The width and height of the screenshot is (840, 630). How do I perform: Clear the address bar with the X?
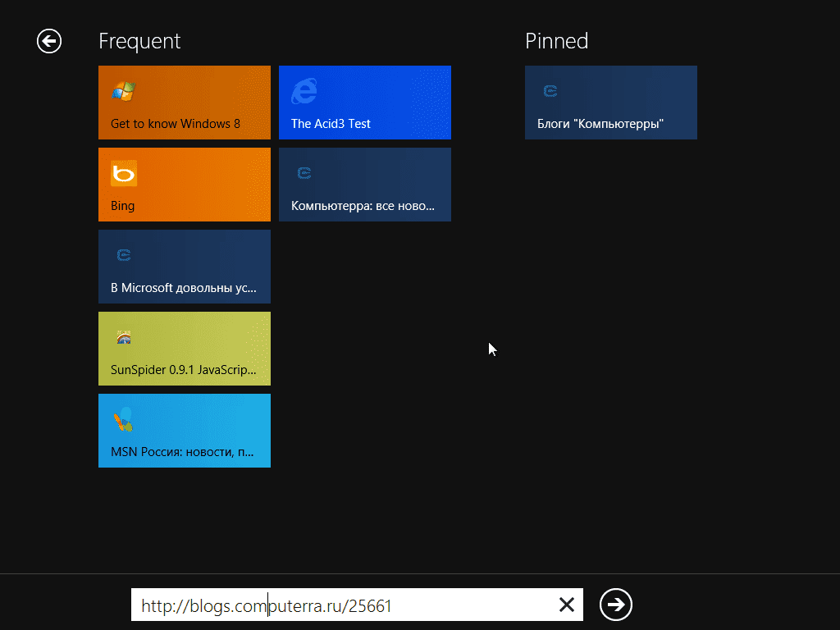click(566, 605)
